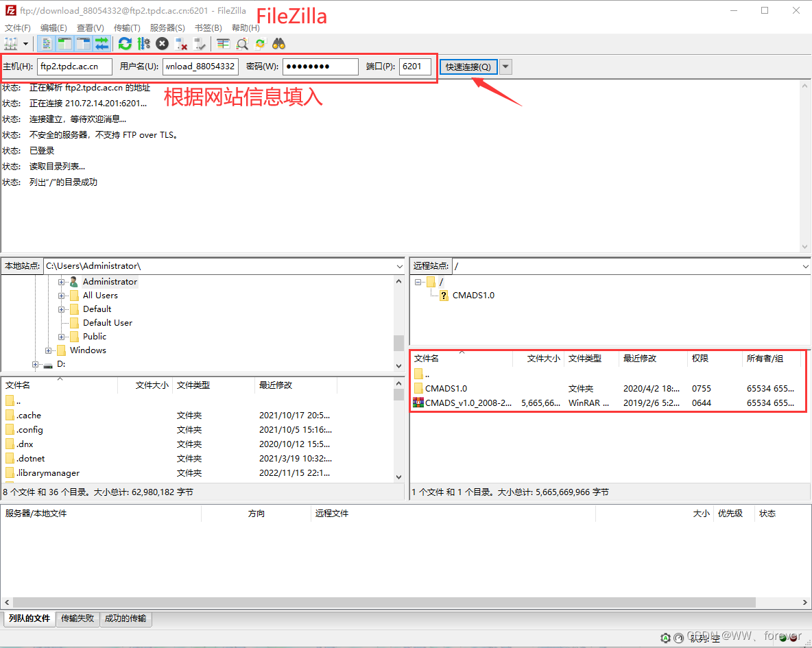Reconnect to last server icon

(200, 44)
